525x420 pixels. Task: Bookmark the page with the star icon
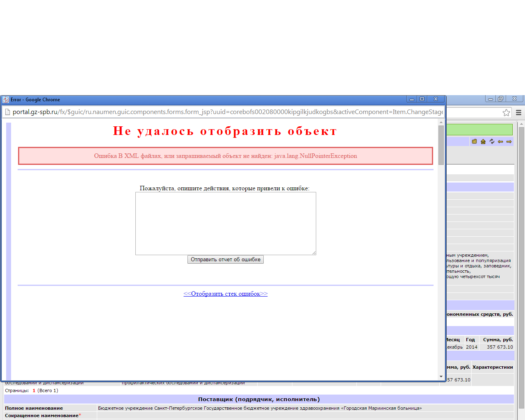click(507, 112)
